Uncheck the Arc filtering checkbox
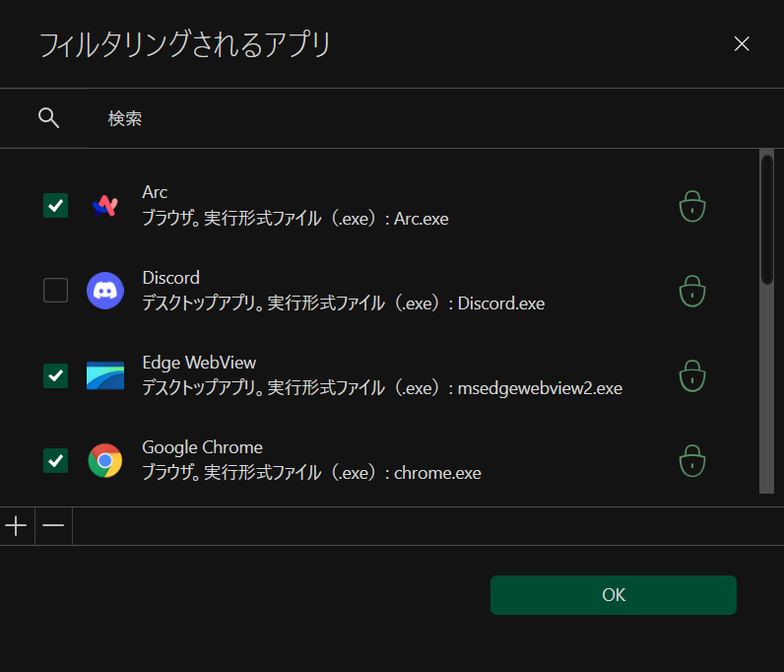The height and width of the screenshot is (672, 784). coord(56,205)
